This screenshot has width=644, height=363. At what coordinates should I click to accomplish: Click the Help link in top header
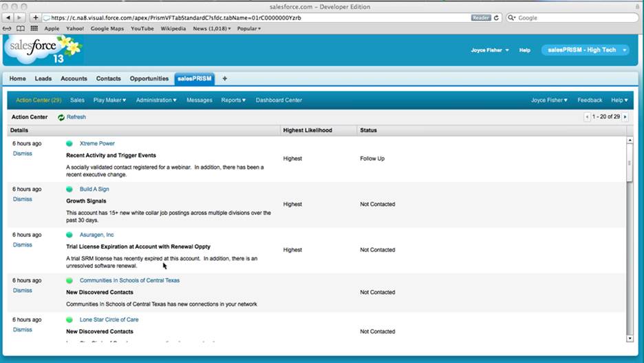click(524, 50)
